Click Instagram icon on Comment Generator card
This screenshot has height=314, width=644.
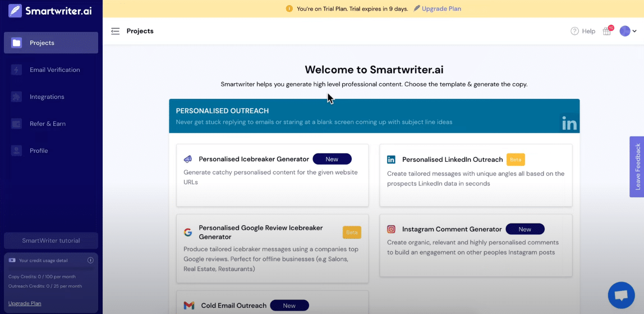click(x=391, y=229)
